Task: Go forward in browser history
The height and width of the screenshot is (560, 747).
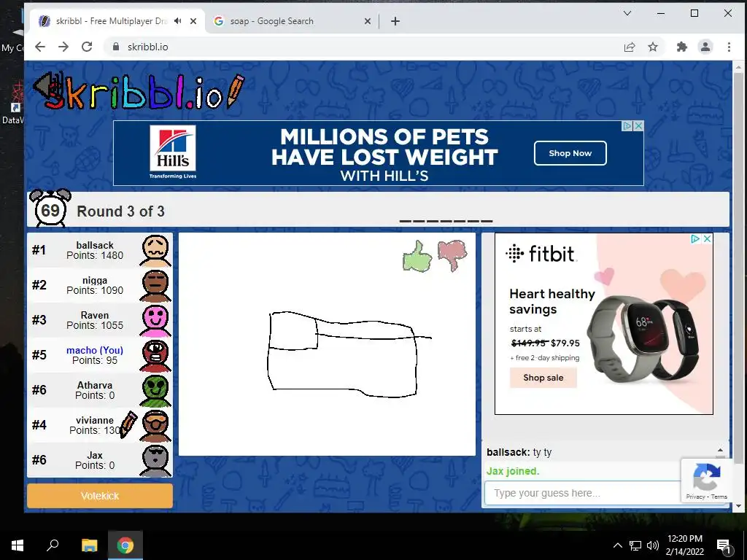Action: point(63,47)
